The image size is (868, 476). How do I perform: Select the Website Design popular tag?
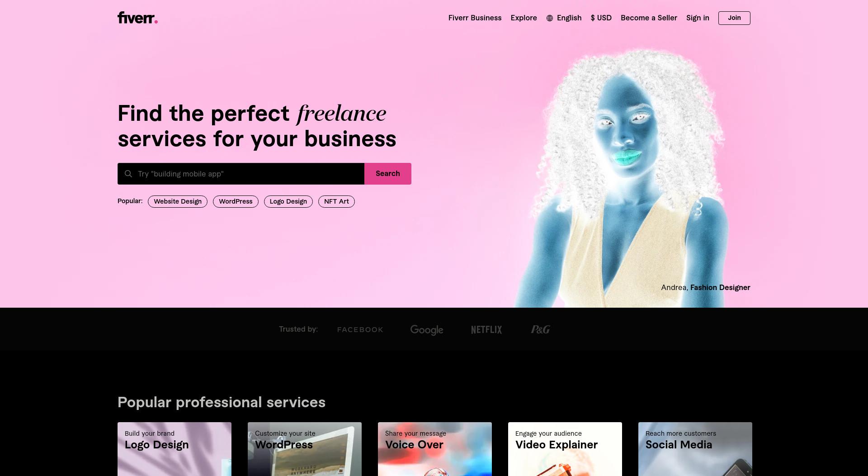(x=178, y=201)
